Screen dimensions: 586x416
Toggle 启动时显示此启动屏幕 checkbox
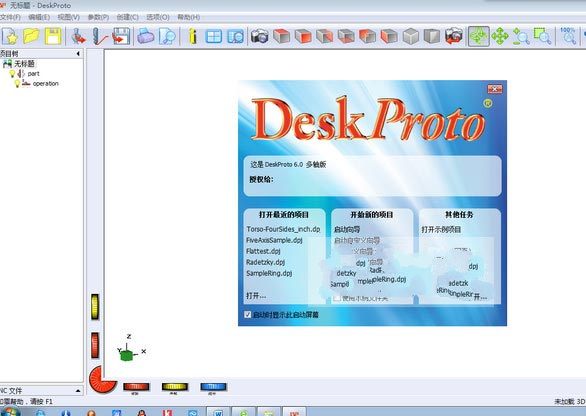pos(247,315)
